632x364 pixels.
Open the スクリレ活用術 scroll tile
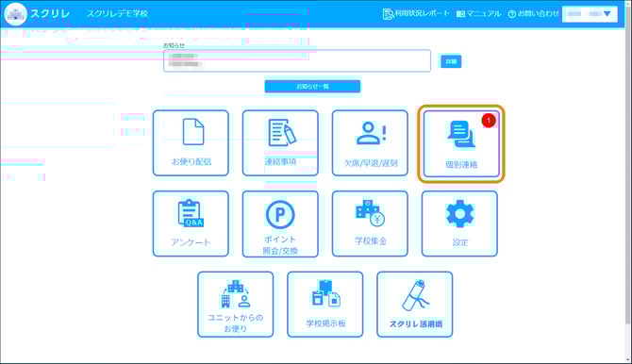coord(415,305)
